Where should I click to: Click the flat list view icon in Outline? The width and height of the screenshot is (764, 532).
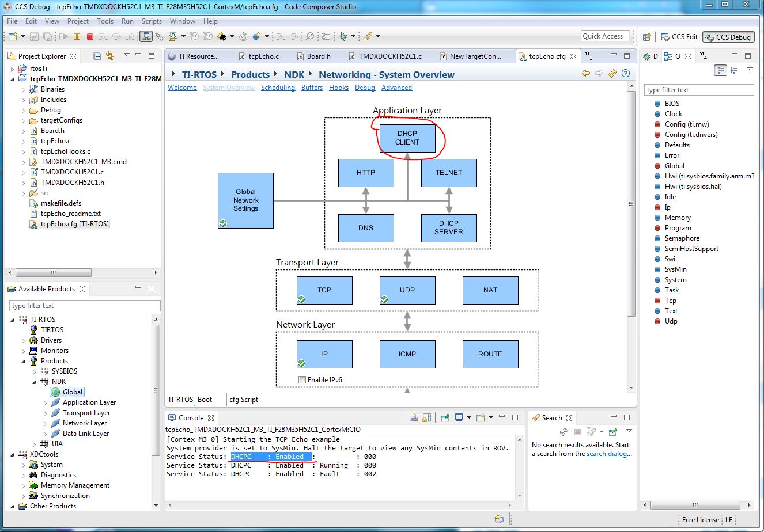(x=720, y=70)
